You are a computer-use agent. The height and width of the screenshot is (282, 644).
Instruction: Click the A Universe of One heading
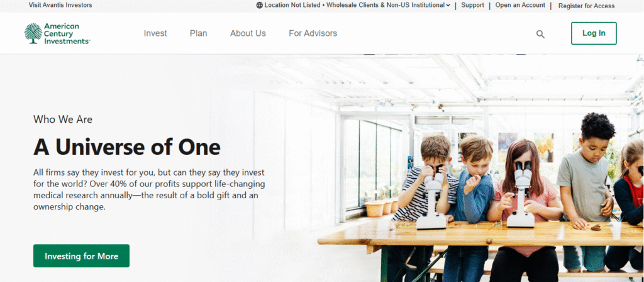127,147
